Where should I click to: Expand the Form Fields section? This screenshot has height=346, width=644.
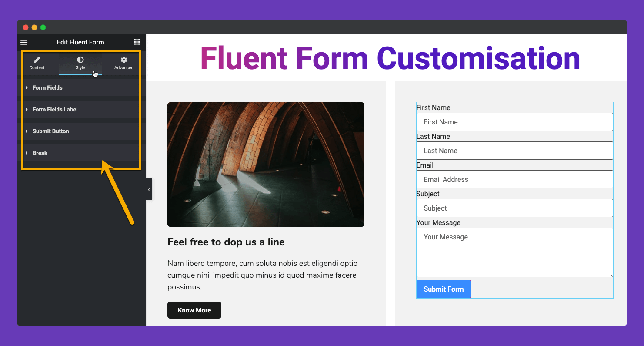tap(81, 87)
